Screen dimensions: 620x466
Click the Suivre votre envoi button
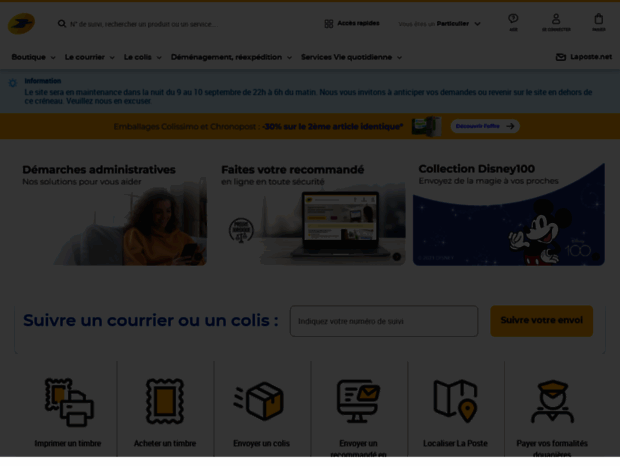[x=541, y=321]
